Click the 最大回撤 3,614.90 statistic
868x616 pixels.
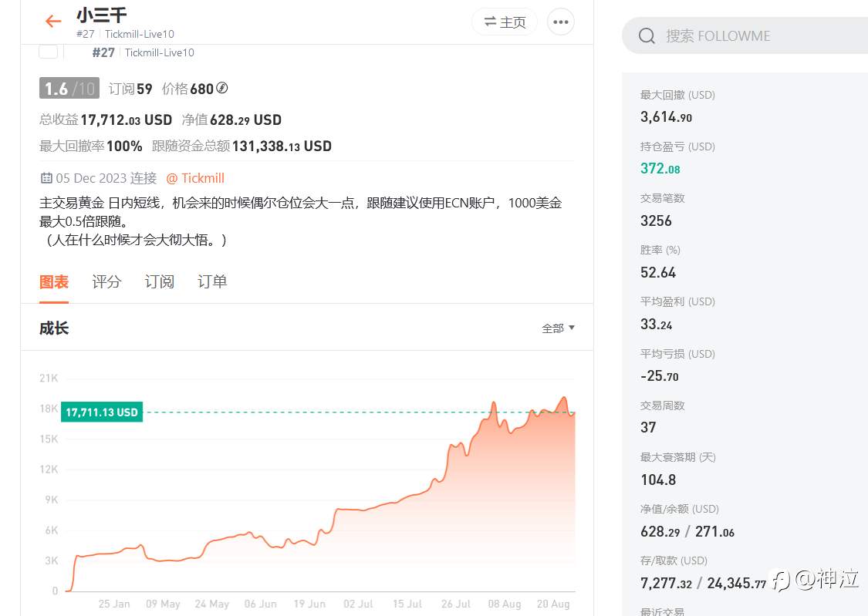tap(666, 117)
